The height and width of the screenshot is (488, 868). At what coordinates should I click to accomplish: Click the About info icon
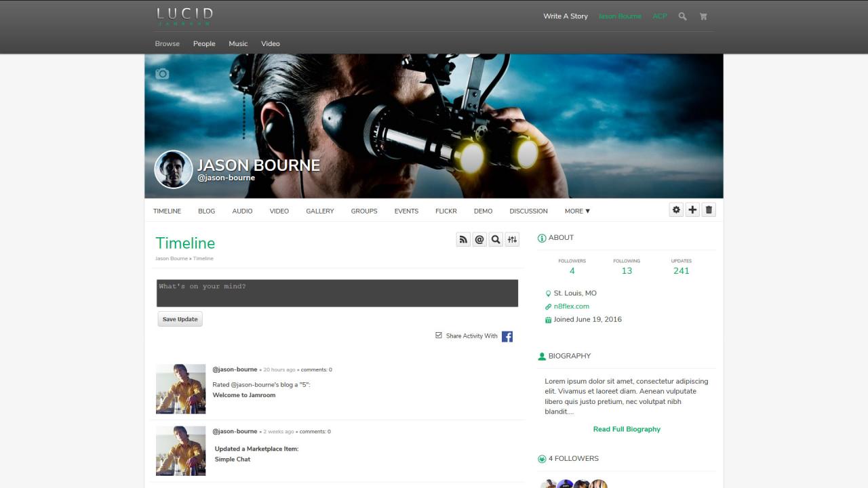tap(542, 238)
